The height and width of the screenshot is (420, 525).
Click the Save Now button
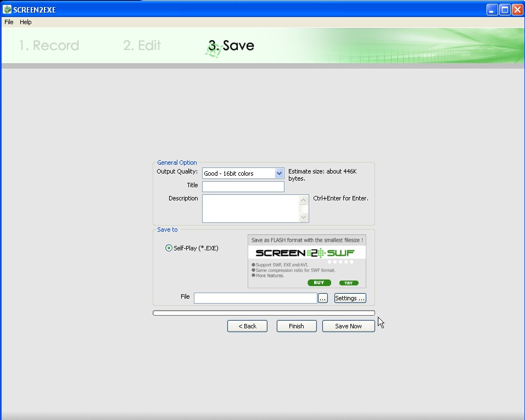click(x=349, y=326)
